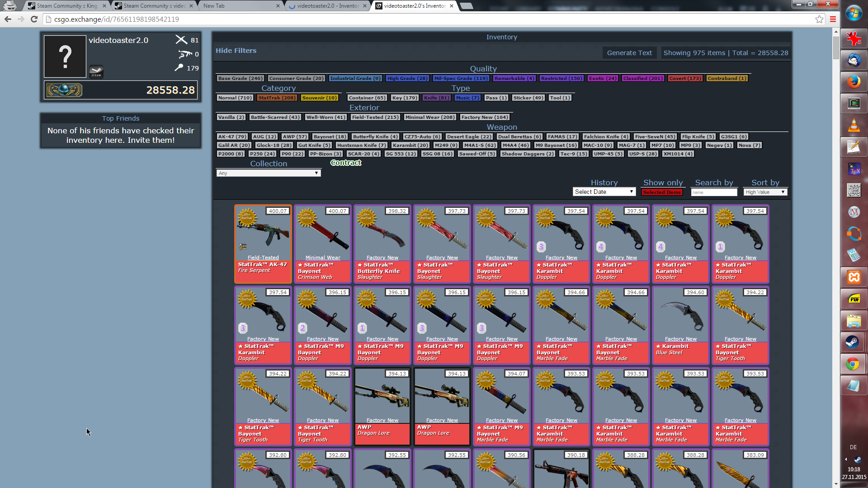Open VLC media player taskbar icon

point(854,125)
